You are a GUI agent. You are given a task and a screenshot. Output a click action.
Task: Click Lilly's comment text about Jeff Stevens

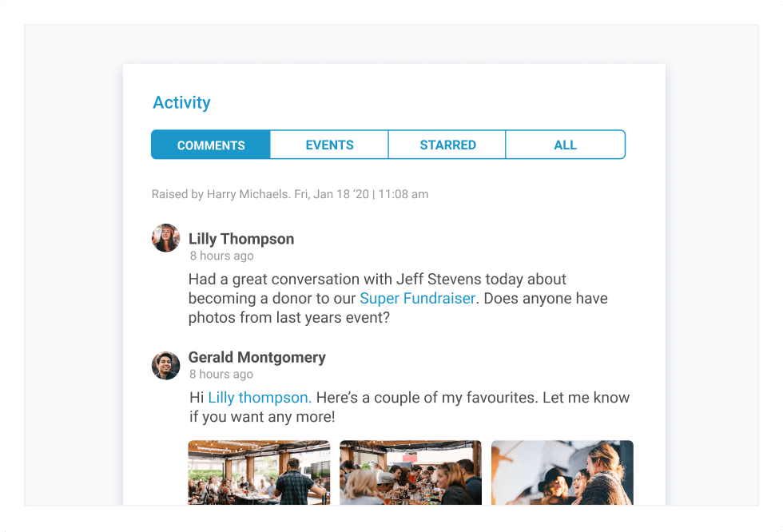point(377,280)
